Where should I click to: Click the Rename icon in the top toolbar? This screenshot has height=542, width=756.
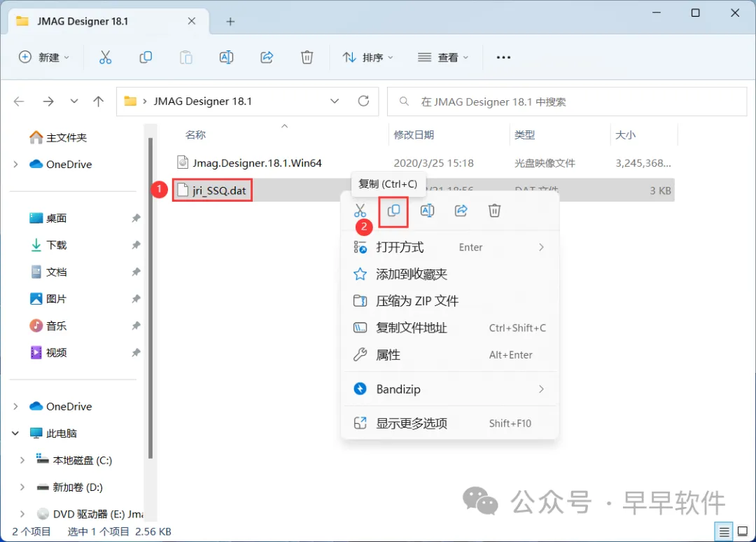click(x=226, y=57)
